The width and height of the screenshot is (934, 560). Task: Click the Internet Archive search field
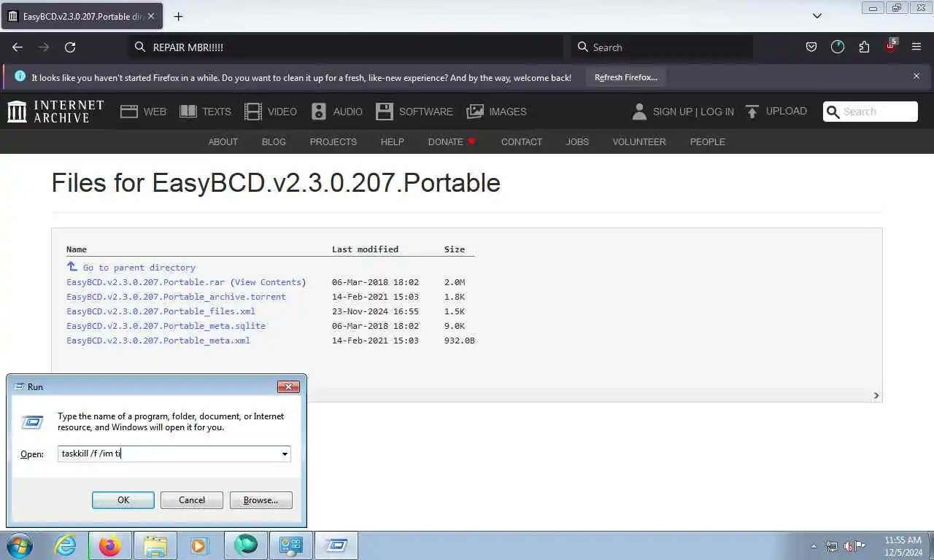tap(871, 112)
